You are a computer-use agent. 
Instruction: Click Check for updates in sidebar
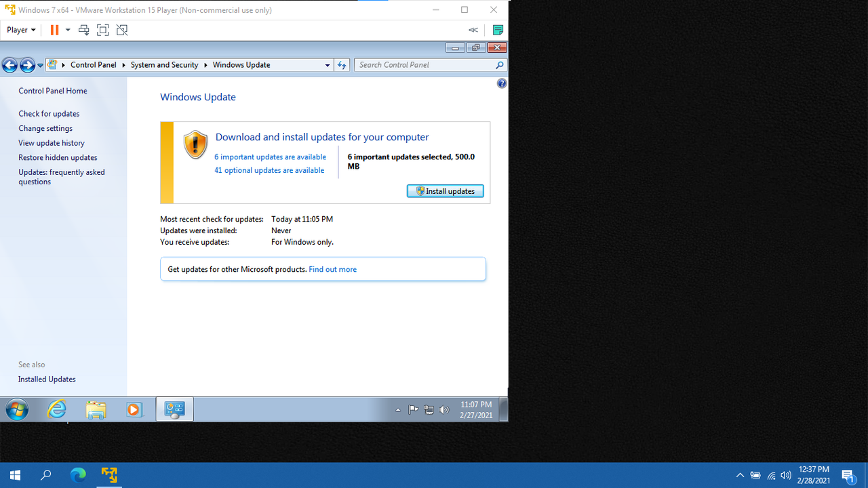49,114
